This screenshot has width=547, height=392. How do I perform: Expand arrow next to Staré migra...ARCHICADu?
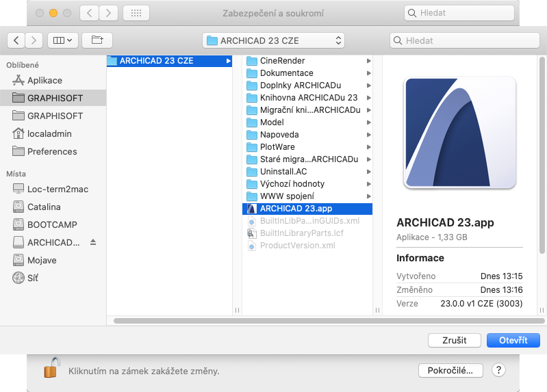(x=369, y=159)
